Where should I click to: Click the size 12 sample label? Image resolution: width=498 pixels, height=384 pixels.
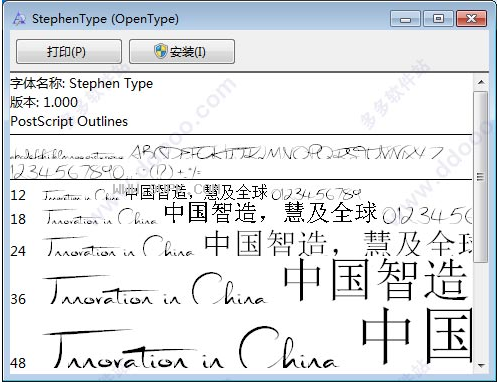click(x=18, y=195)
